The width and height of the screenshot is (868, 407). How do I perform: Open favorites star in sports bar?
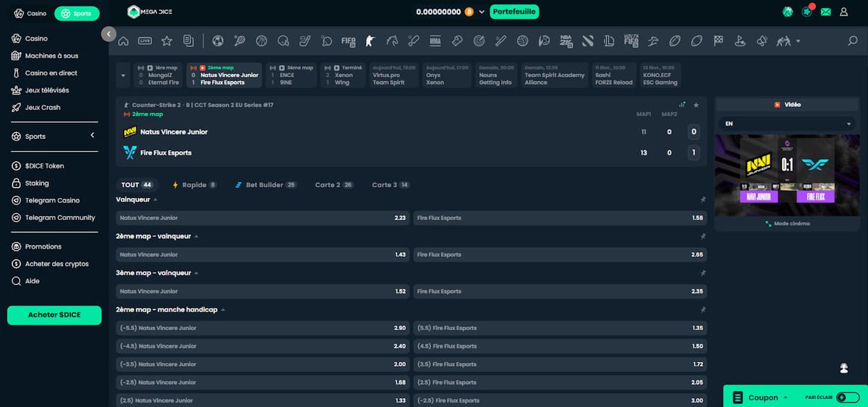pos(166,41)
